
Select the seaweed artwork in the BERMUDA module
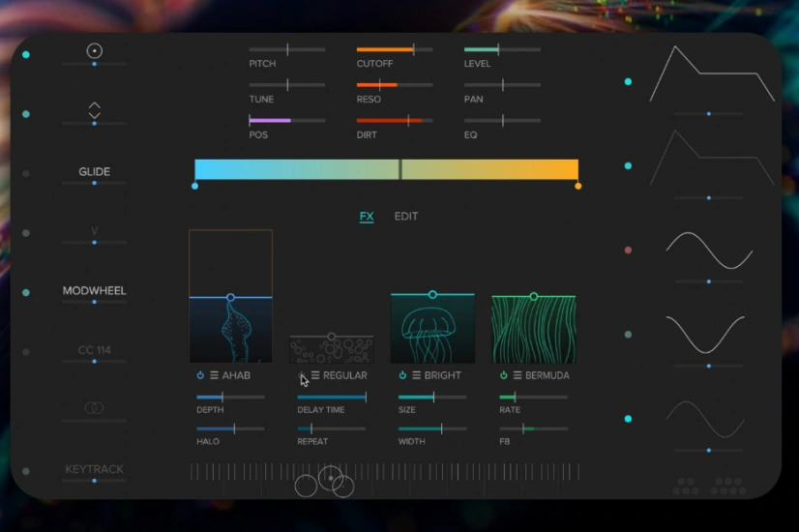[534, 330]
